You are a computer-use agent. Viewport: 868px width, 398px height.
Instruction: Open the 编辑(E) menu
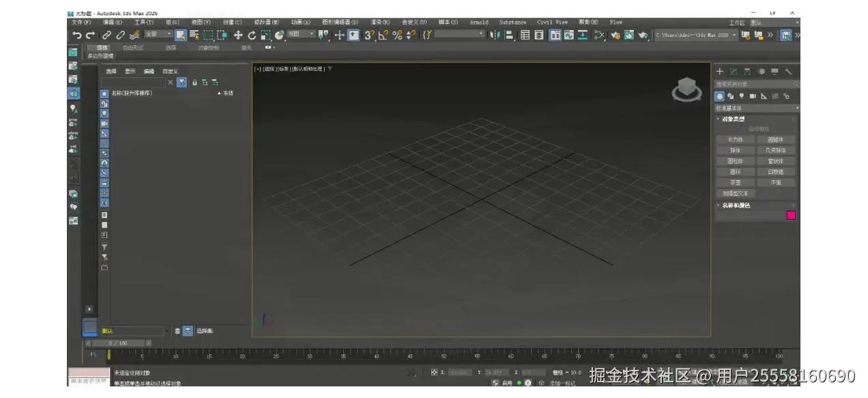coord(113,23)
